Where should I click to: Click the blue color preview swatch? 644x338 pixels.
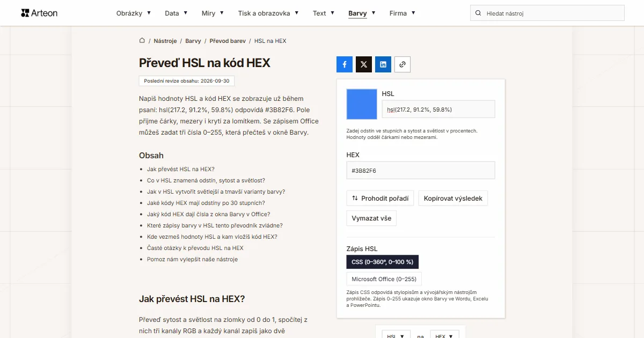(x=362, y=104)
